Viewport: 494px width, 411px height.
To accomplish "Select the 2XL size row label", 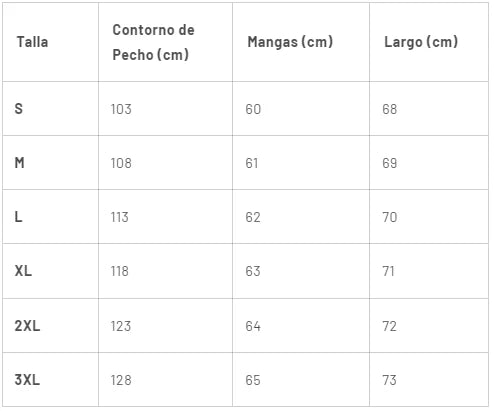I will click(x=27, y=326).
